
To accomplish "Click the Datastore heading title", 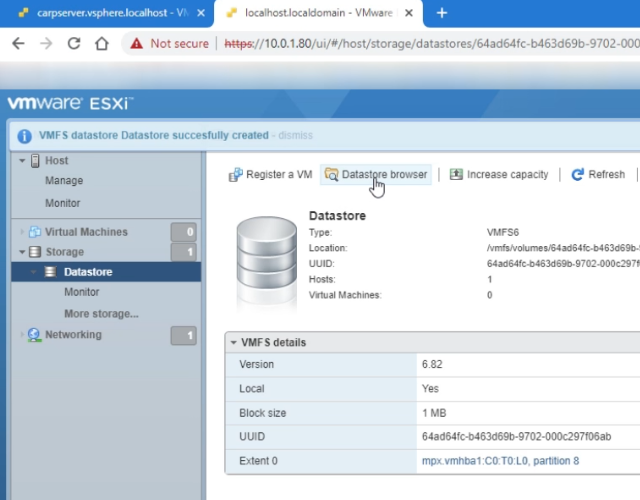I will click(337, 216).
